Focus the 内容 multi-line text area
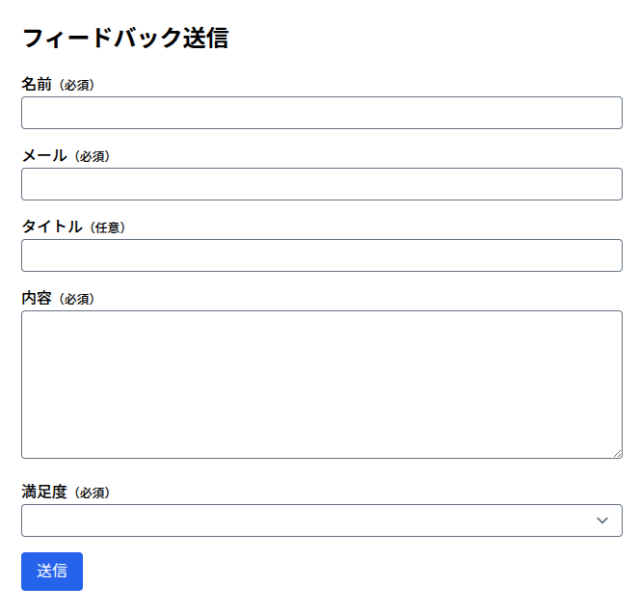This screenshot has width=640, height=608. point(321,384)
